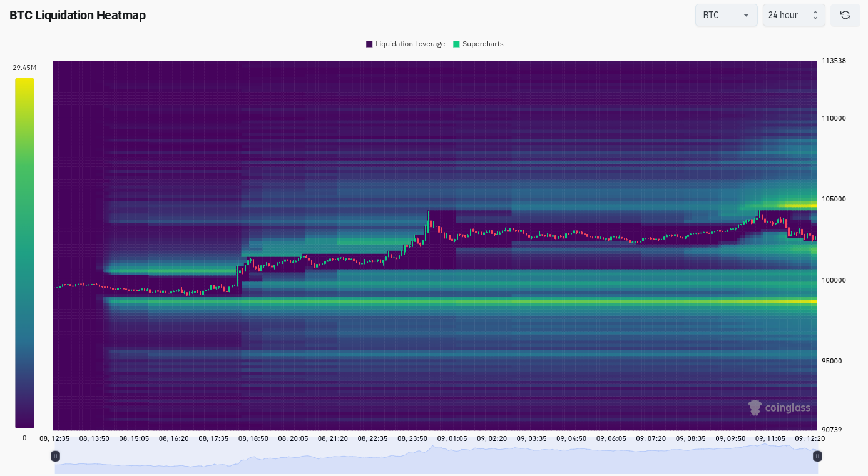Click the 29.45M color scale maximum label
The width and height of the screenshot is (868, 476).
pos(24,68)
